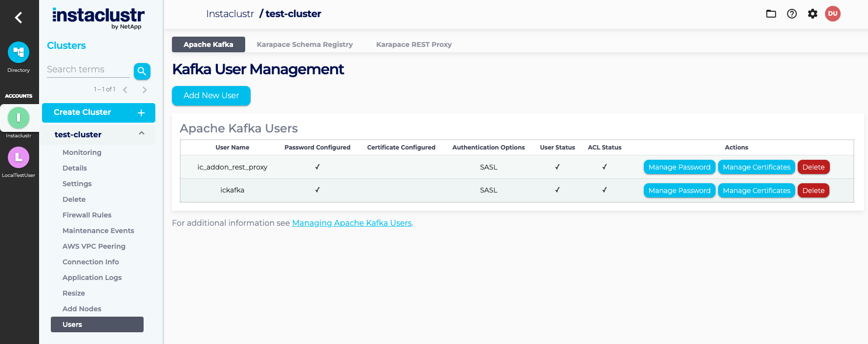Open the help question mark icon

click(792, 14)
